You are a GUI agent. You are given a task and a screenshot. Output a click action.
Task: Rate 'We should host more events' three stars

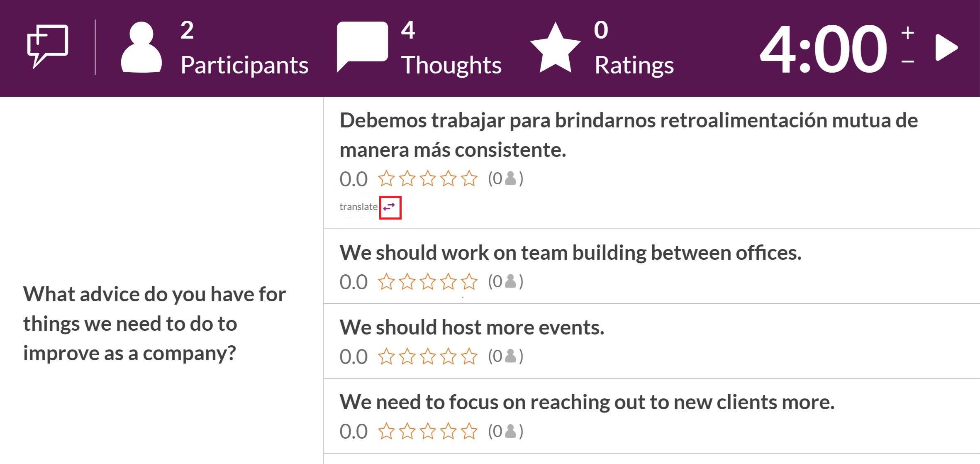pos(428,356)
